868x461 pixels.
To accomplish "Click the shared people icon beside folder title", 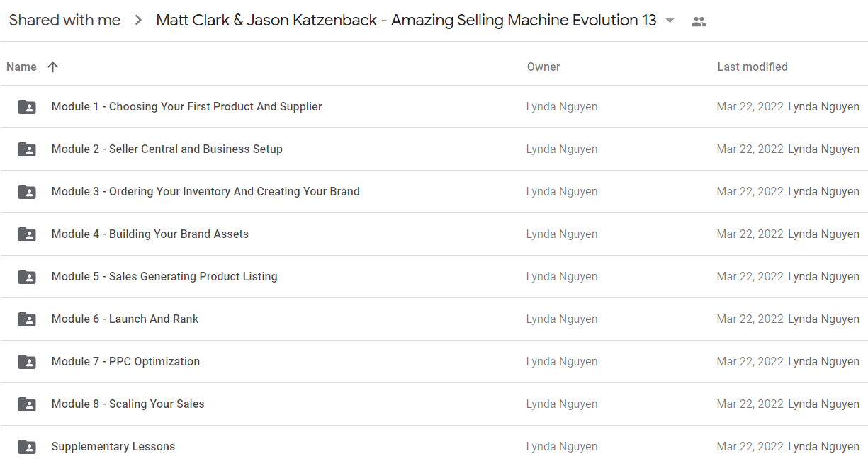I will coord(699,21).
